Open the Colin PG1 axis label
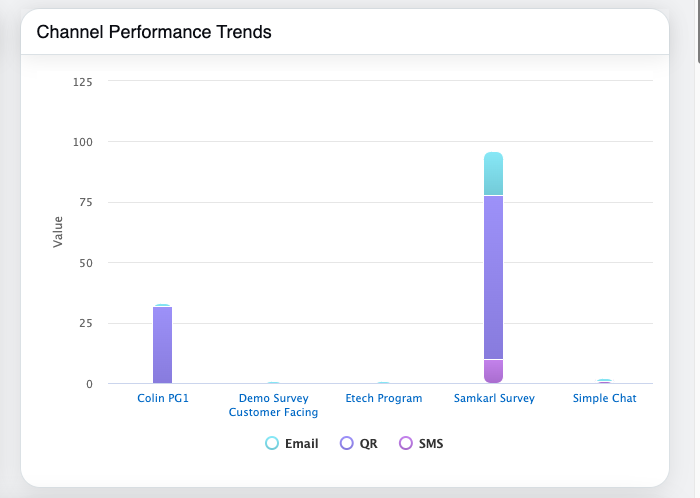The width and height of the screenshot is (700, 498). [x=163, y=398]
